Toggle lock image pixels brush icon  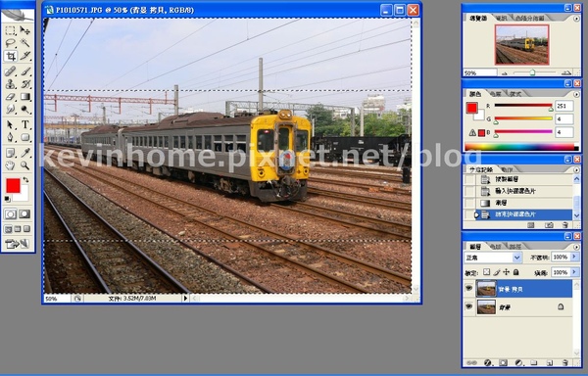point(497,272)
